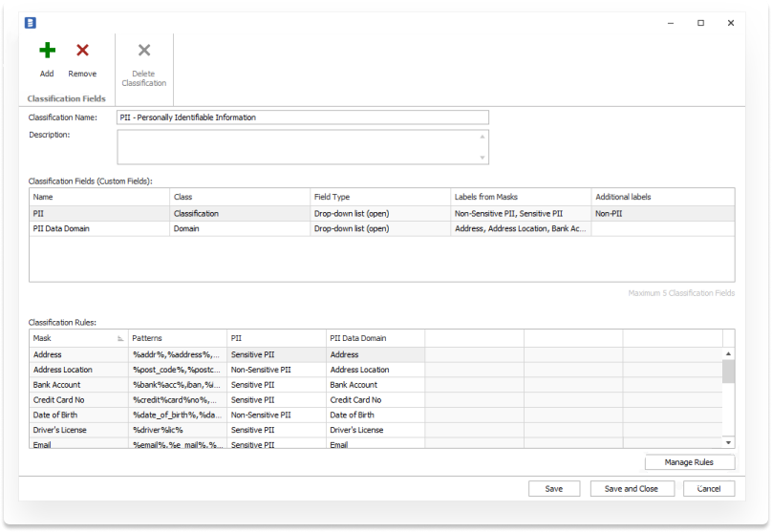Edit the Classification Name field
Image resolution: width=772 pixels, height=532 pixels.
[x=302, y=117]
